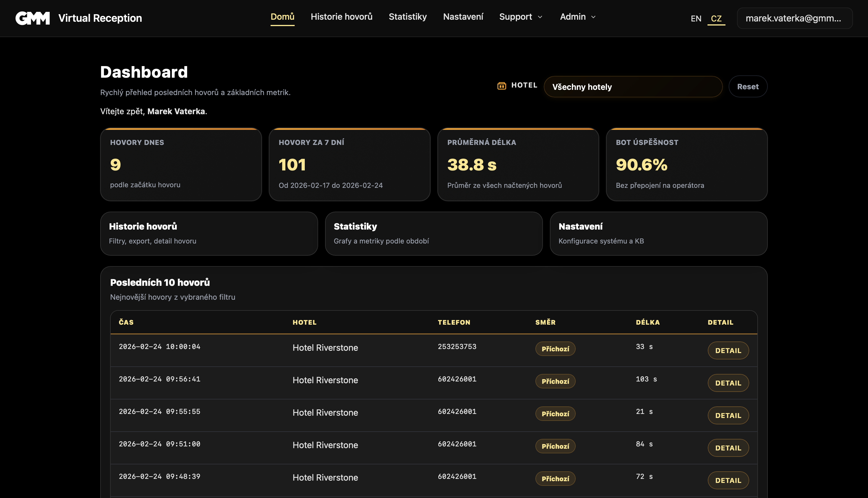Open DETAIL for the 10:00:04 call
Image resolution: width=868 pixels, height=498 pixels.
[728, 350]
